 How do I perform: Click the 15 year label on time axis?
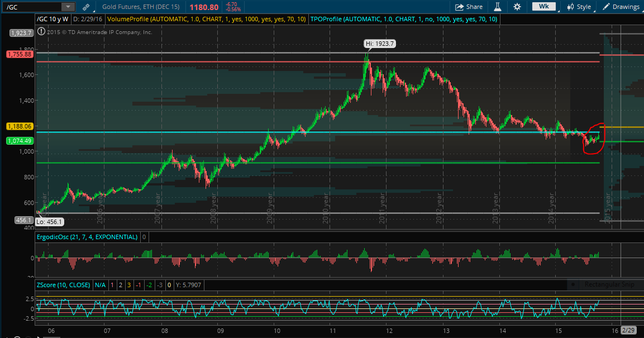point(558,331)
